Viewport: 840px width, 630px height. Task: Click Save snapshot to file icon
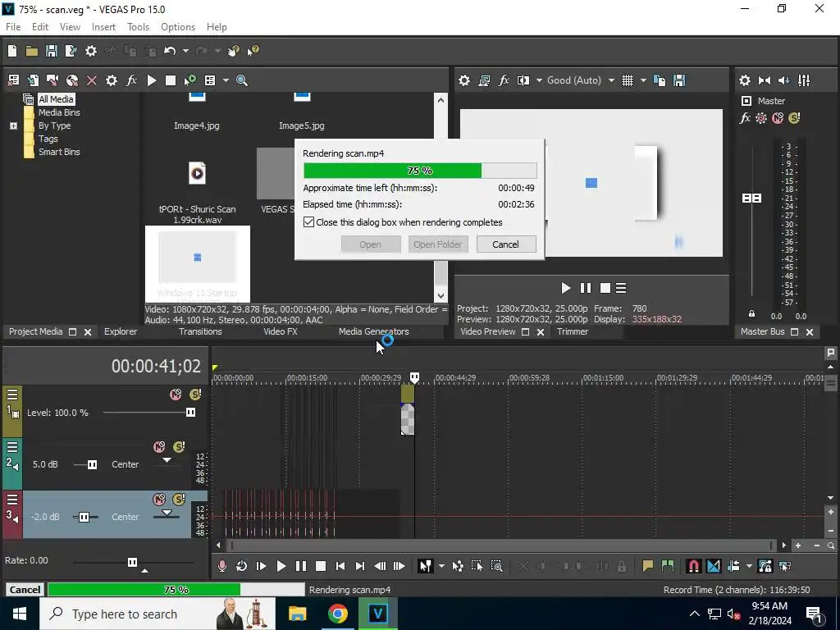[x=679, y=80]
